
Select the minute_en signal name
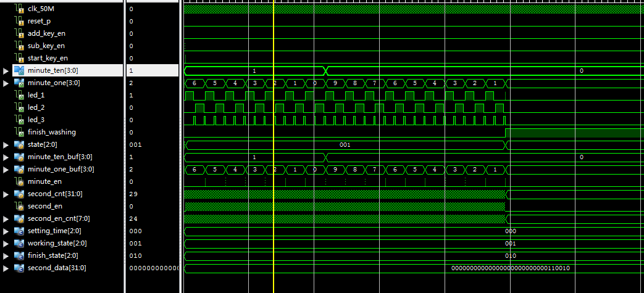click(x=44, y=181)
